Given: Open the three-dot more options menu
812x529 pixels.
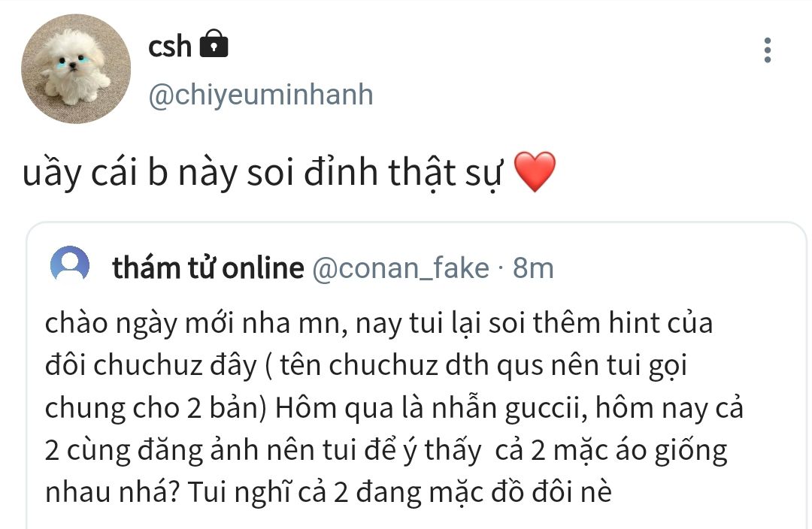Looking at the screenshot, I should tap(767, 50).
